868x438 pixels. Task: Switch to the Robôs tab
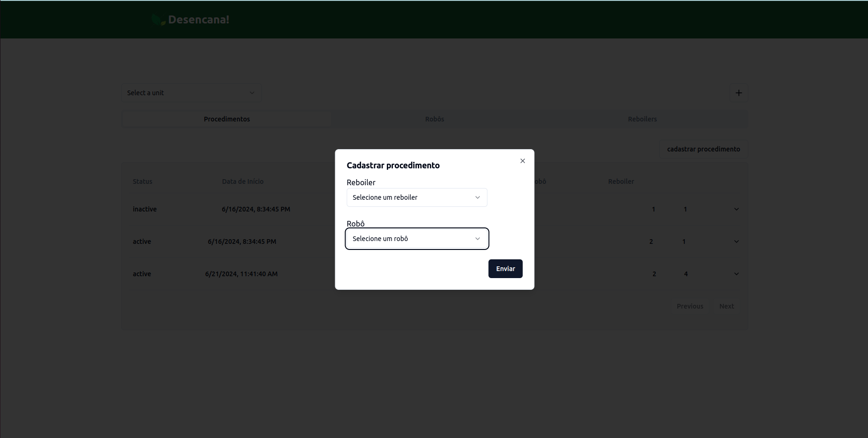[435, 119]
